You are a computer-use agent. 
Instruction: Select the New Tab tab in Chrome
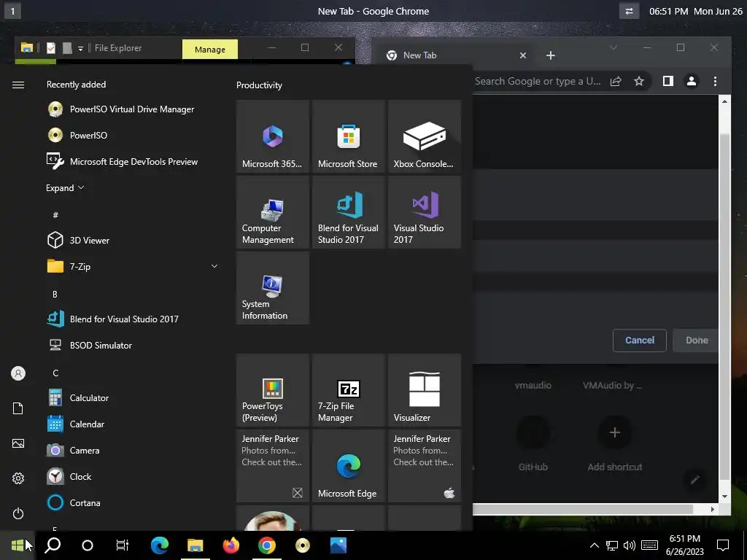[x=455, y=55]
